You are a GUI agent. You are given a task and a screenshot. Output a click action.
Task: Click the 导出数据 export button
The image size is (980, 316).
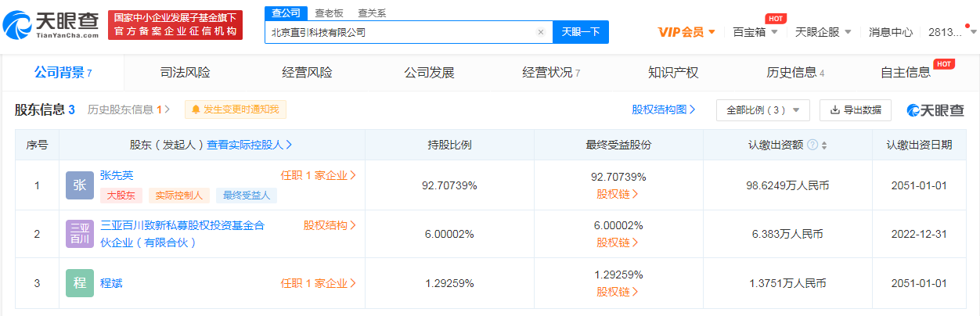point(855,110)
